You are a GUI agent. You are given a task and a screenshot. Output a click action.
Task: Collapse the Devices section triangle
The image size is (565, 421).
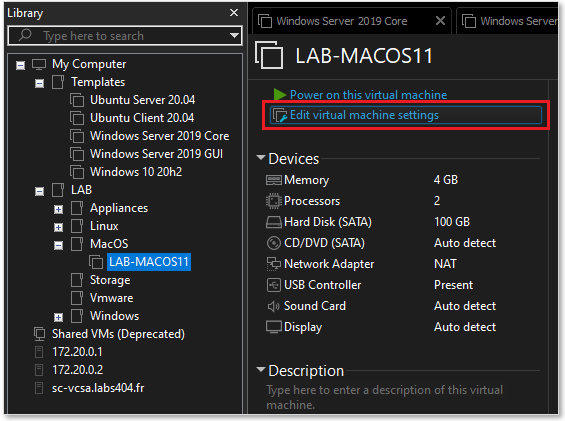point(261,158)
